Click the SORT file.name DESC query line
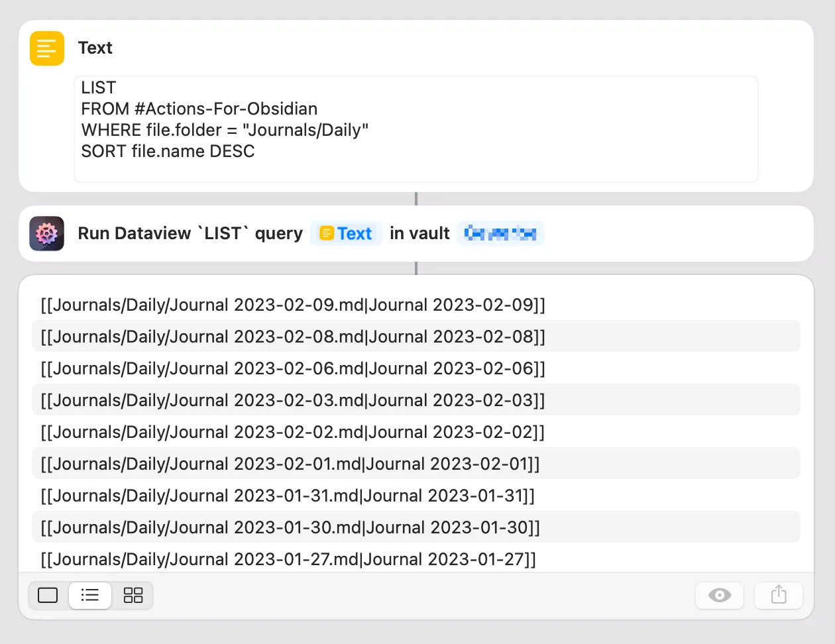 tap(168, 151)
